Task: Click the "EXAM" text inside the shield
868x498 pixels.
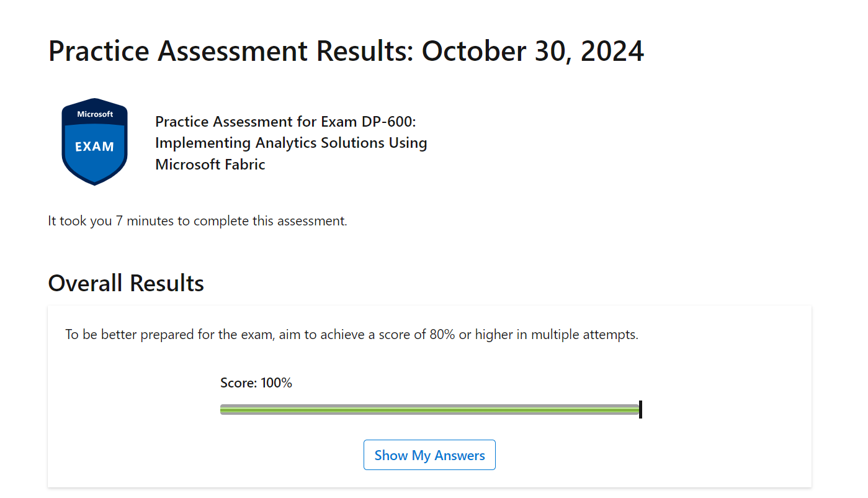Action: pyautogui.click(x=94, y=147)
